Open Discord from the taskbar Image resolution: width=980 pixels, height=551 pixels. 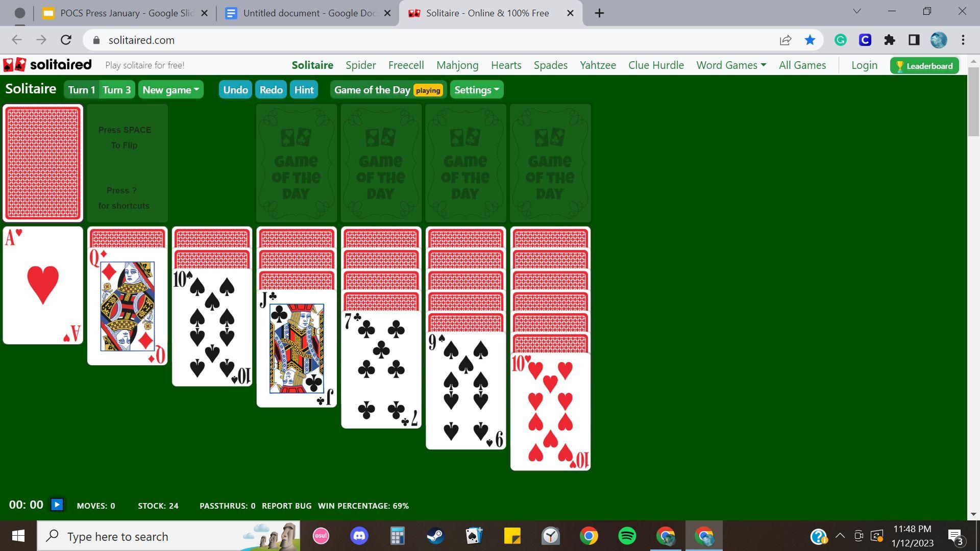359,536
